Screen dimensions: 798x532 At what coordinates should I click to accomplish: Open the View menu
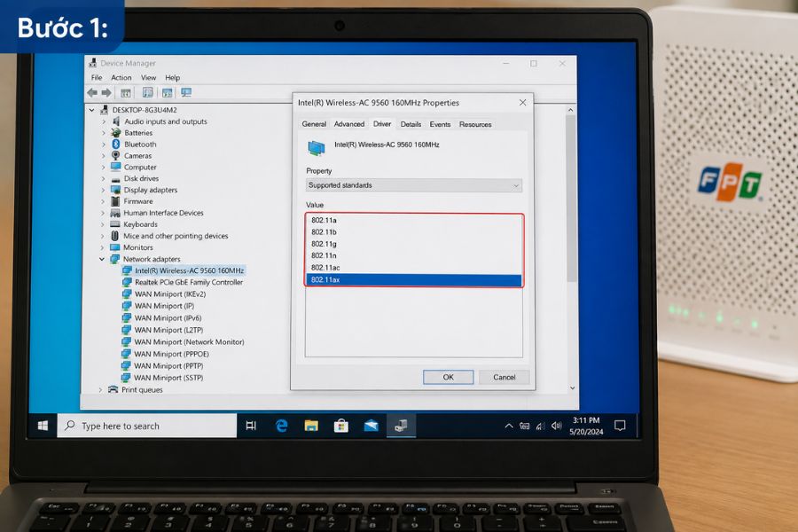148,77
